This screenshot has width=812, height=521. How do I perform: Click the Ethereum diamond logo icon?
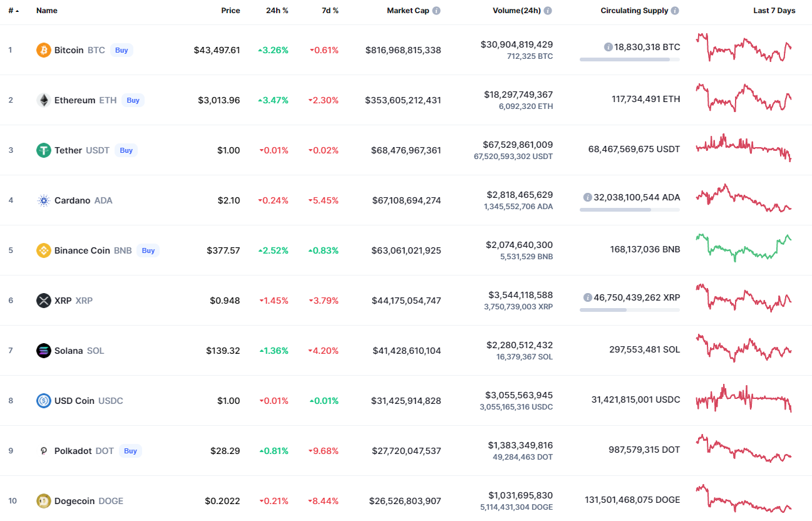44,100
